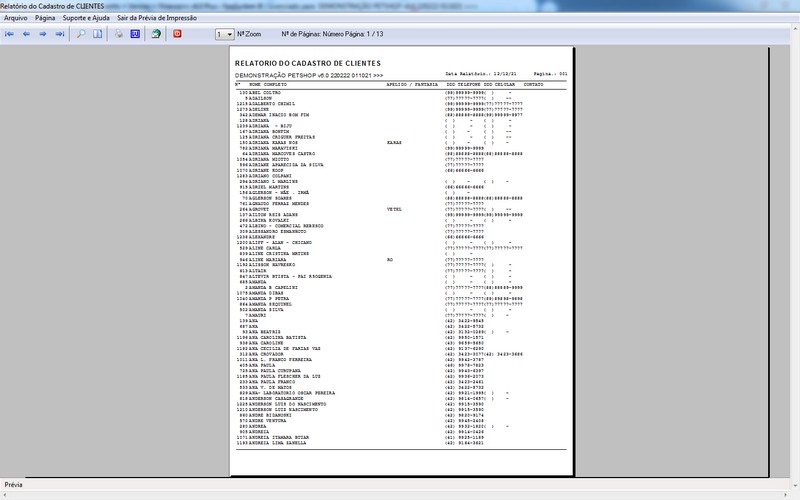Image resolution: width=800 pixels, height=500 pixels.
Task: Click the ANDREIA LIMA ZANELLA row
Action: (x=401, y=443)
